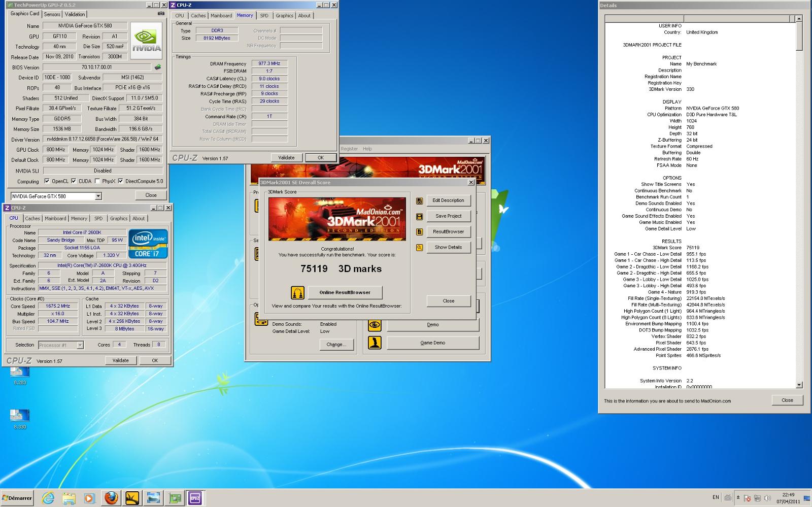812x507 pixels.
Task: Click GPU-Z screenshot camera icon
Action: click(161, 14)
